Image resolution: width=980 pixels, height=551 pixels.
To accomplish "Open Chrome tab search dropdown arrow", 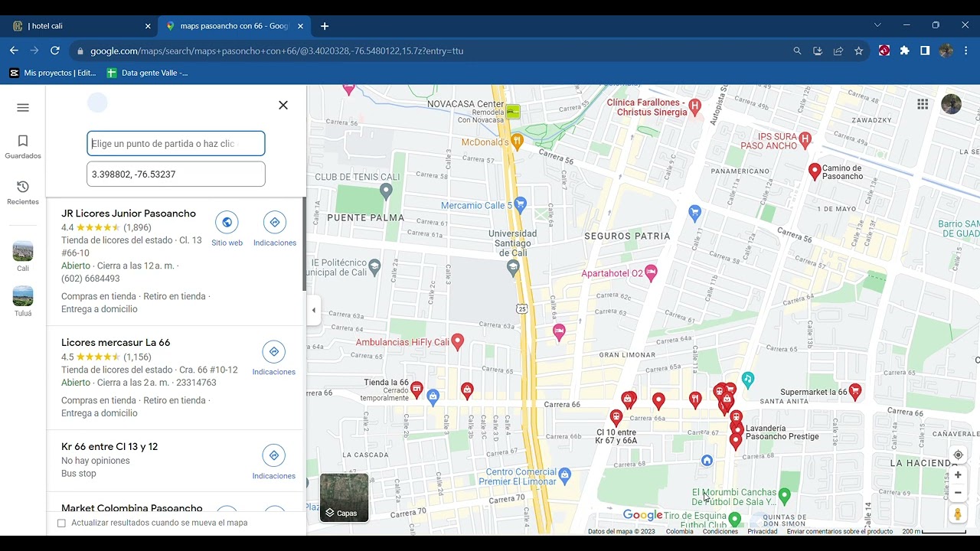I will (877, 25).
